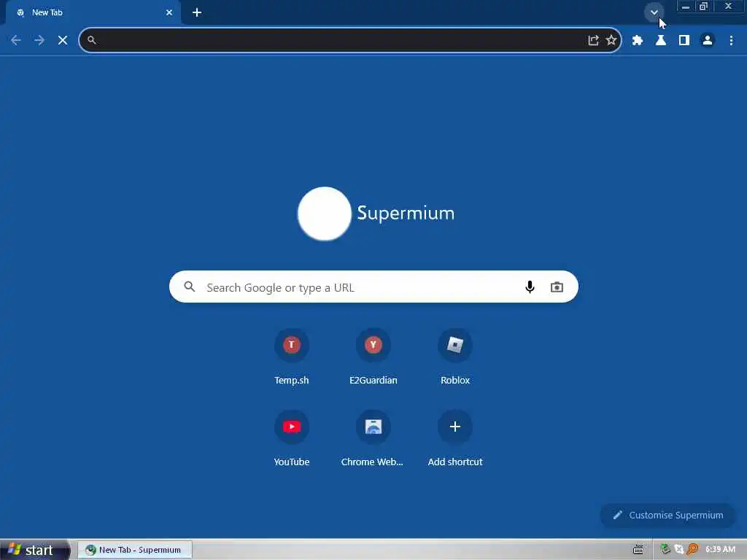Focus the address bar
The height and width of the screenshot is (560, 747).
[x=350, y=41]
